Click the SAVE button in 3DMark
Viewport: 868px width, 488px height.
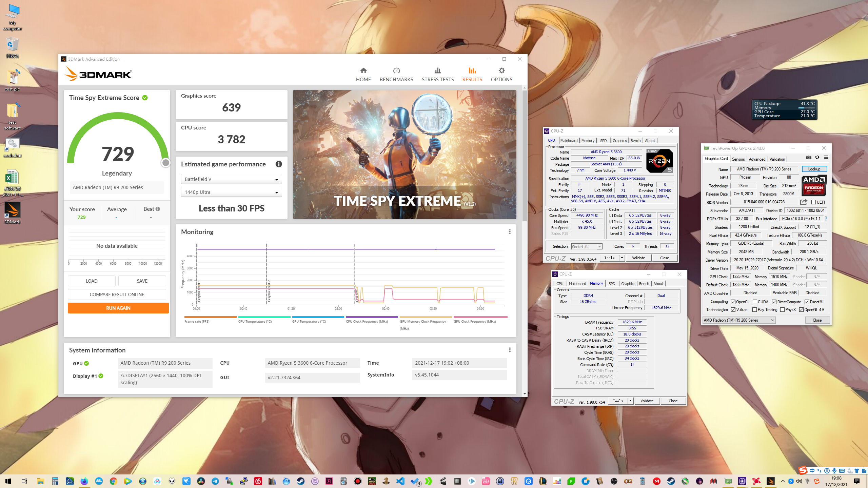(x=142, y=281)
